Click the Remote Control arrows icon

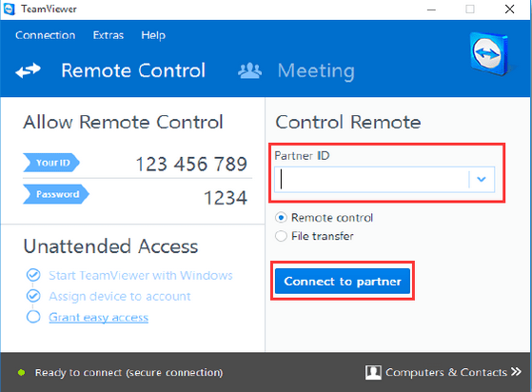29,70
